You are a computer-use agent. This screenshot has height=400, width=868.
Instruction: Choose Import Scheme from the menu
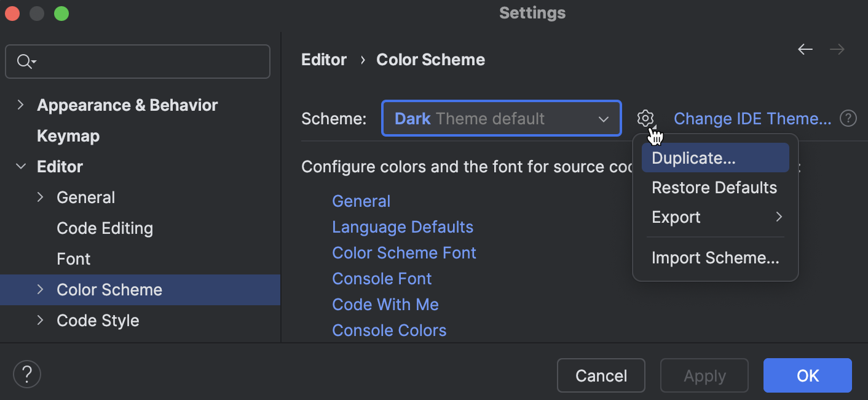tap(715, 257)
